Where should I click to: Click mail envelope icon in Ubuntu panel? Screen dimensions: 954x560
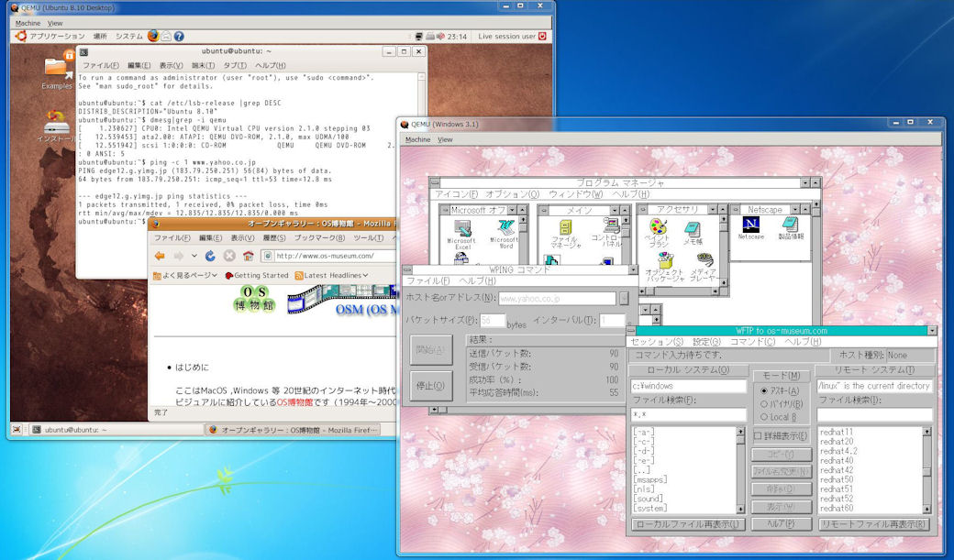(x=166, y=37)
